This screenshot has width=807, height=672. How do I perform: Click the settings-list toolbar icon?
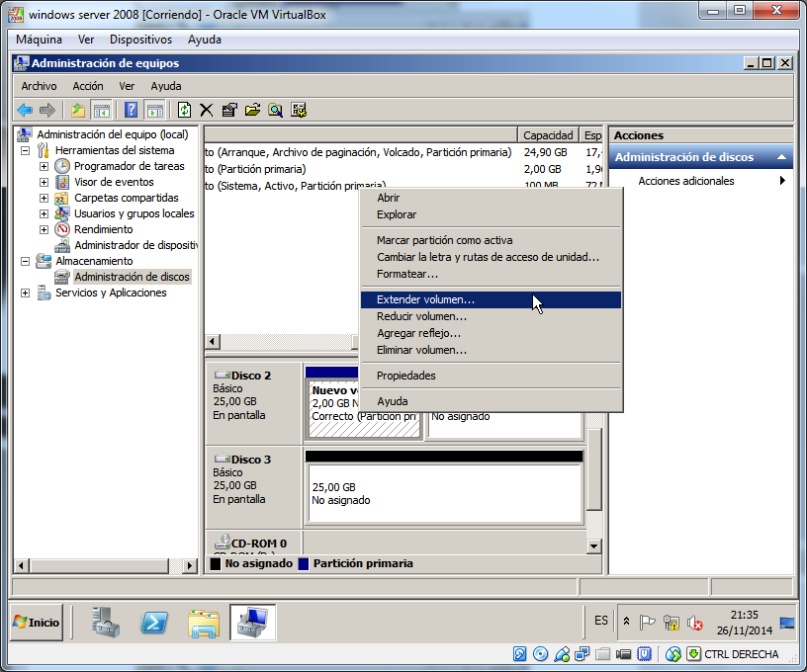click(x=299, y=110)
